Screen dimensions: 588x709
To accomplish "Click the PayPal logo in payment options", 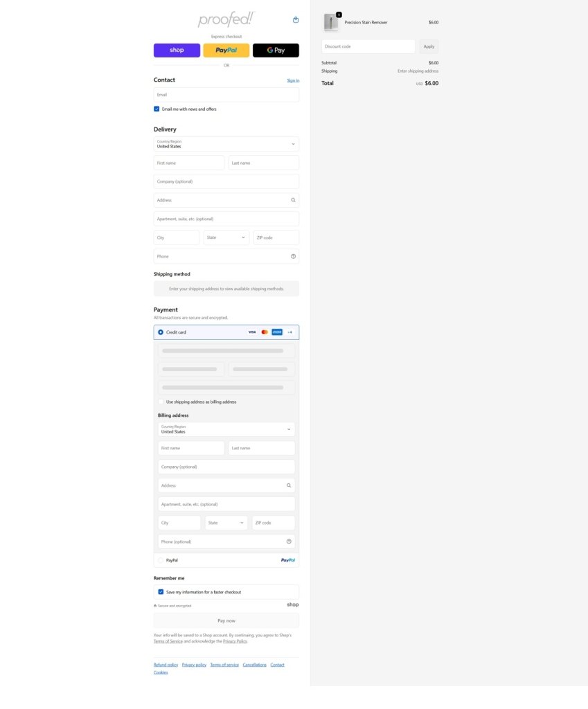I will point(287,560).
